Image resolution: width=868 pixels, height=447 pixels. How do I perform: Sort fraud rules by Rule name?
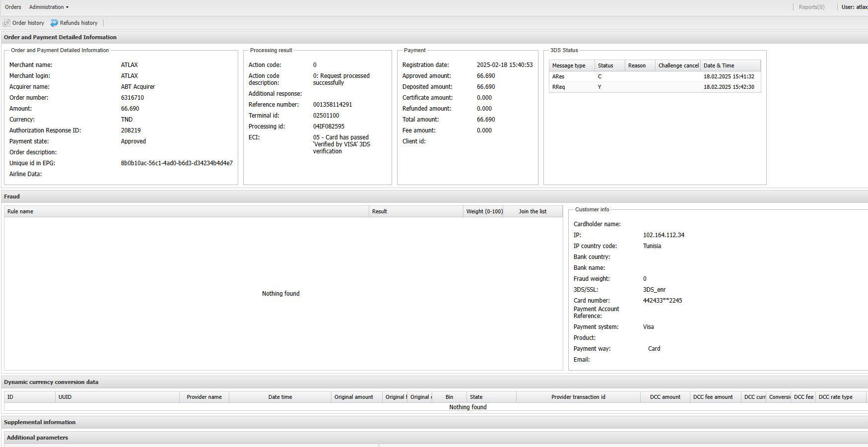[x=20, y=211]
